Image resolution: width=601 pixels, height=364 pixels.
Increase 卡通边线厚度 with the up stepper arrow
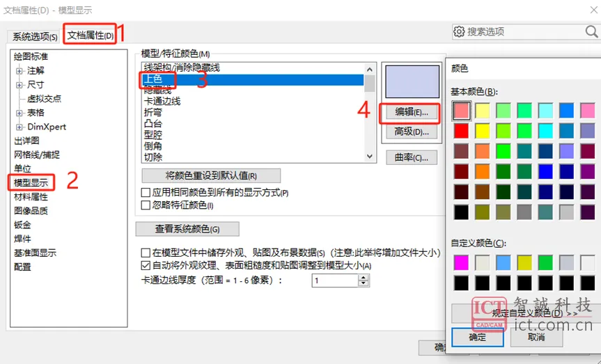point(363,278)
